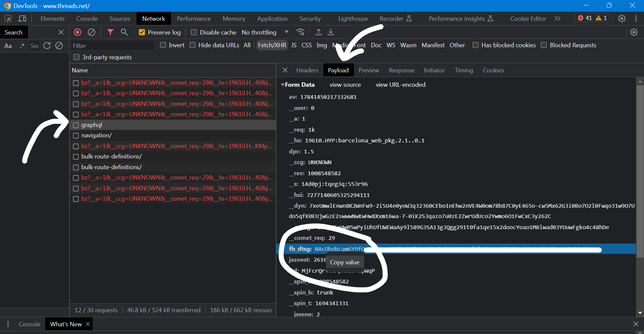This screenshot has width=644, height=334.
Task: Filter requests by Img type
Action: (322, 45)
